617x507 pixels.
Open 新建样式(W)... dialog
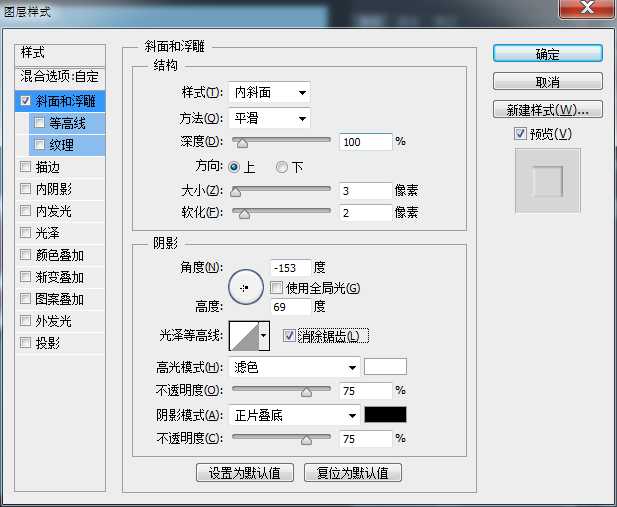[x=547, y=109]
